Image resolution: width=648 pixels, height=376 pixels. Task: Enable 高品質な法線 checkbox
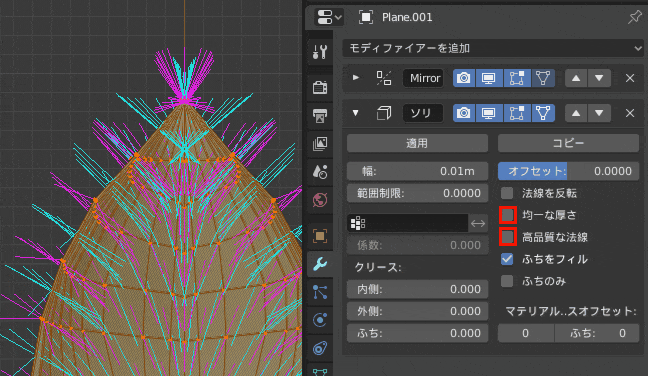point(507,237)
